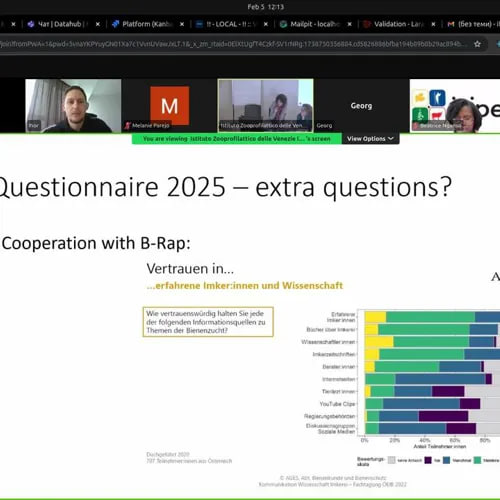Click the Mailpit tab favicon
500x500 pixels.
tap(283, 24)
